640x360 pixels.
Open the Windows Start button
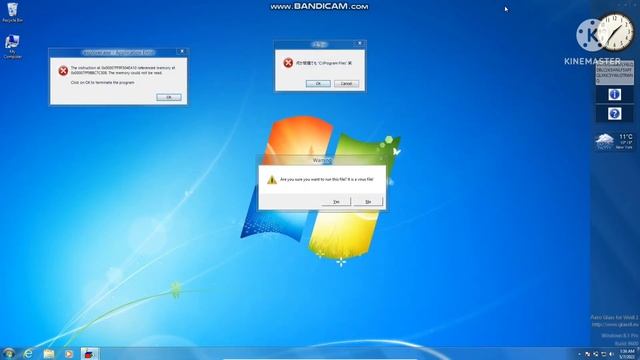click(9, 353)
